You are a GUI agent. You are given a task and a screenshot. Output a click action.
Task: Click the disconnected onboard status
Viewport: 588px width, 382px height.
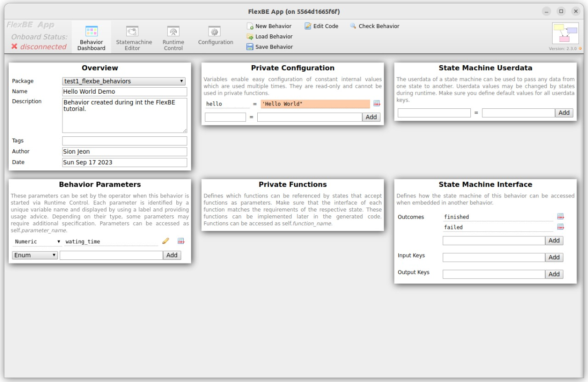(39, 47)
